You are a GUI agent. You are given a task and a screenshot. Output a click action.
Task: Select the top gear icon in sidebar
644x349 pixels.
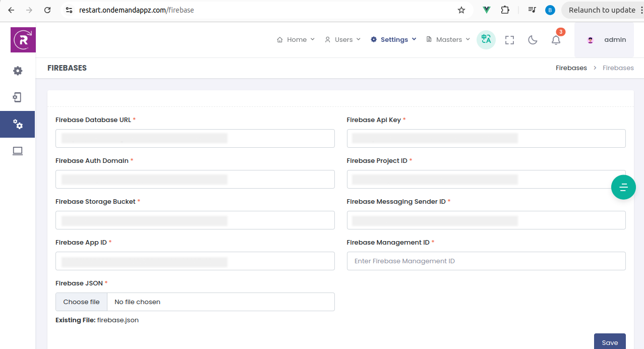pos(18,71)
